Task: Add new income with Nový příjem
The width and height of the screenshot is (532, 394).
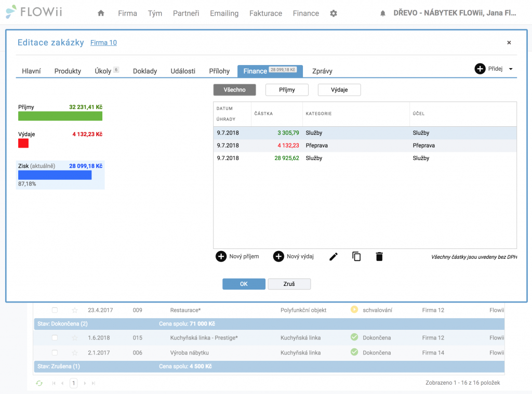Action: [x=237, y=256]
